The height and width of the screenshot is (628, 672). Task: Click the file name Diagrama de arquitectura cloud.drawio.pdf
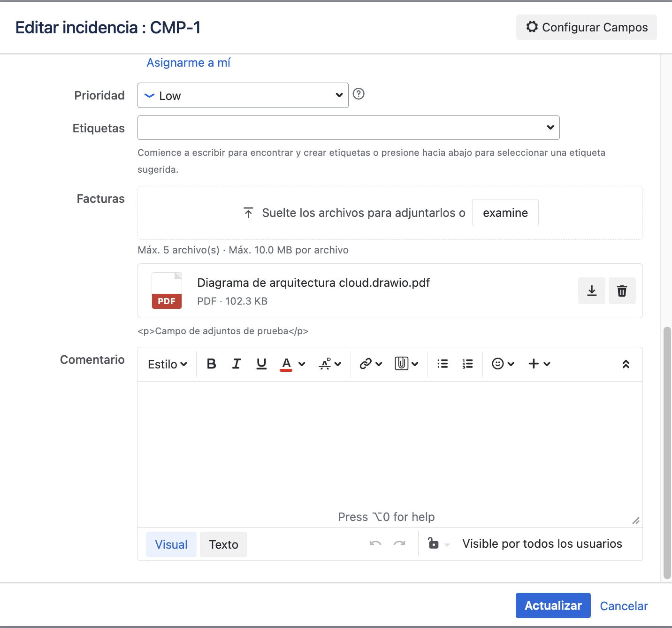313,283
